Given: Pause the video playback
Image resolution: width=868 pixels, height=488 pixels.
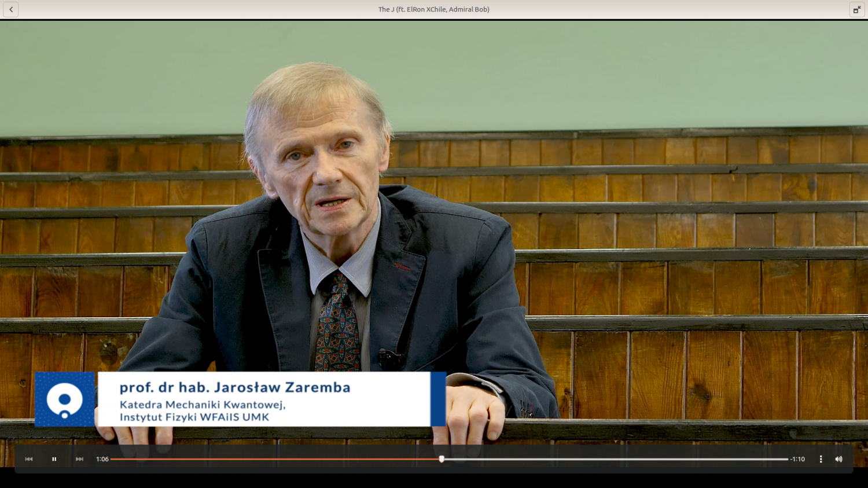Looking at the screenshot, I should tap(54, 459).
